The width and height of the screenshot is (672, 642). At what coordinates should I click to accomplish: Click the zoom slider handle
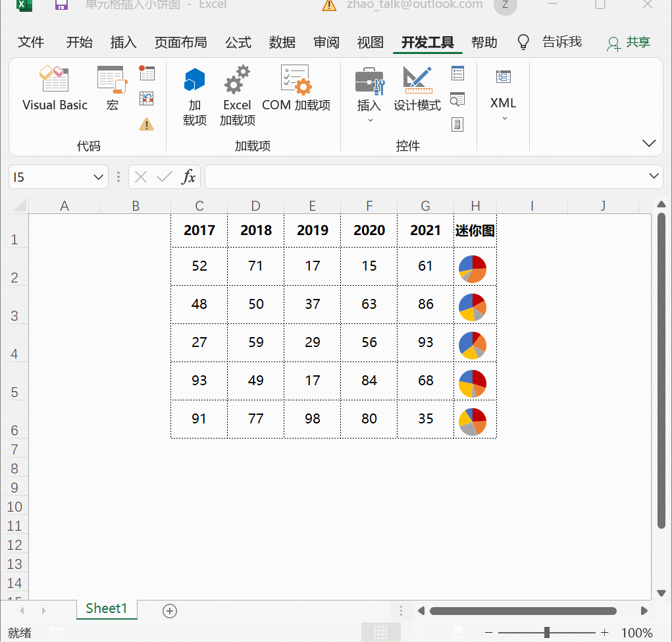tap(547, 633)
